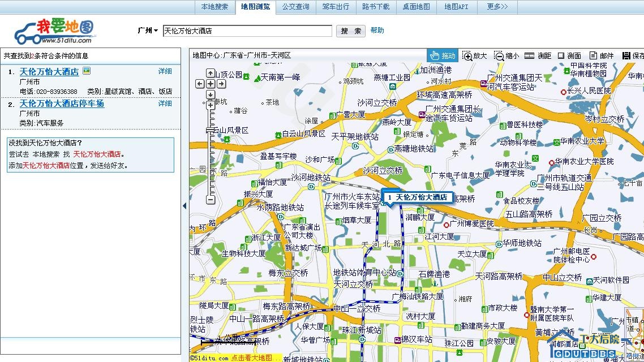
Task: Click the zoom slider plus button
Action: coord(211,105)
